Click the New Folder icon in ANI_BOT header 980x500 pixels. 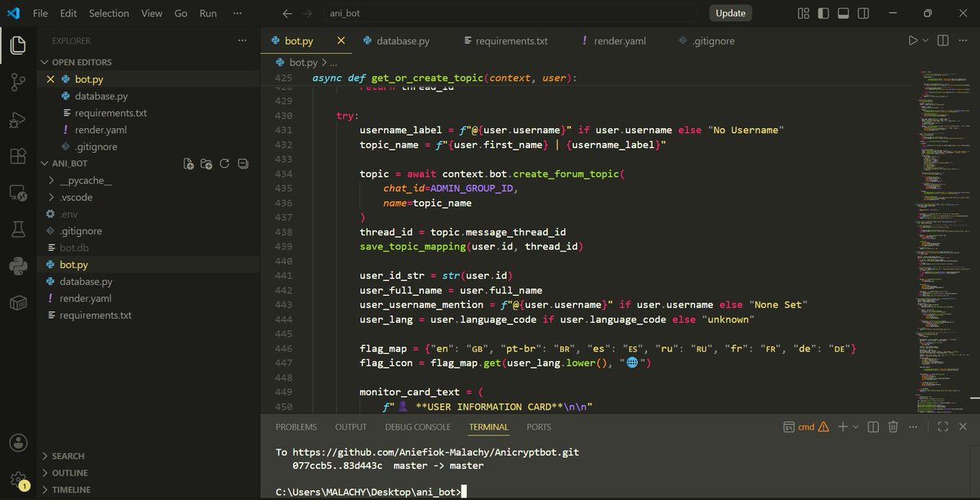coord(207,163)
